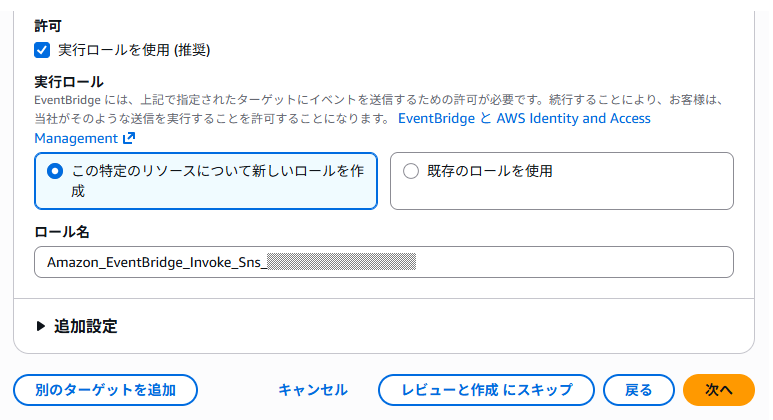Image resolution: width=773 pixels, height=420 pixels.
Task: Click the Management link text
Action: 76,139
